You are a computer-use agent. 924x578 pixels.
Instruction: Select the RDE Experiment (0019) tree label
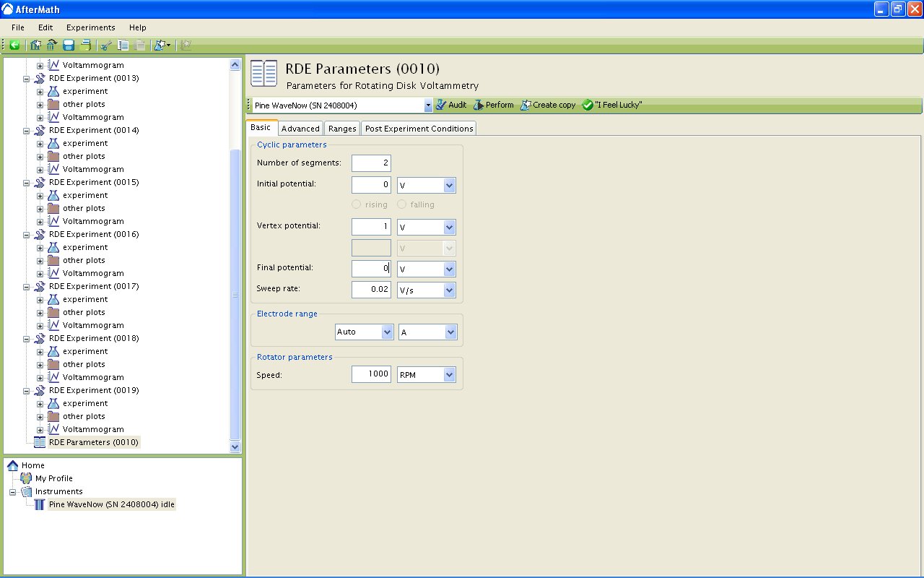point(94,390)
